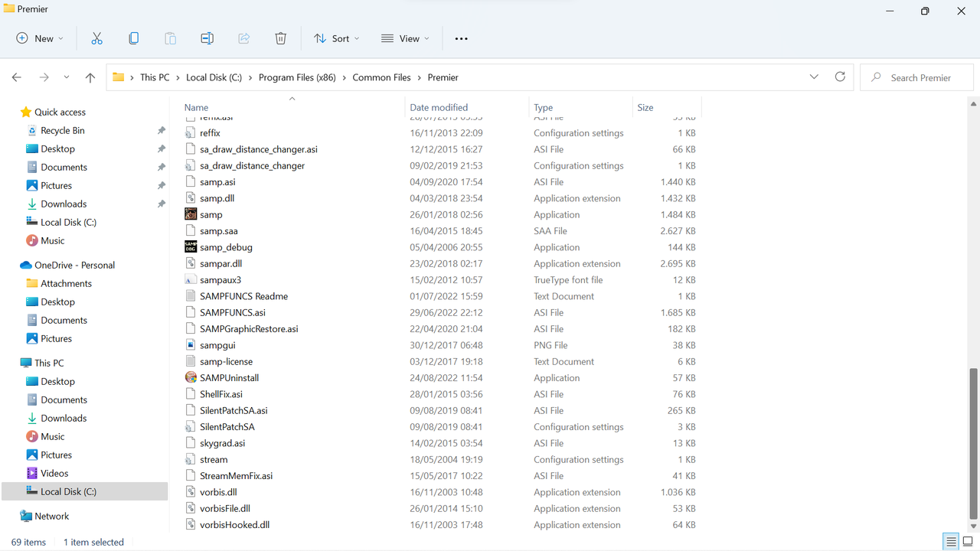Open Attachments folder under OneDrive
This screenshot has height=551, width=980.
click(x=66, y=284)
